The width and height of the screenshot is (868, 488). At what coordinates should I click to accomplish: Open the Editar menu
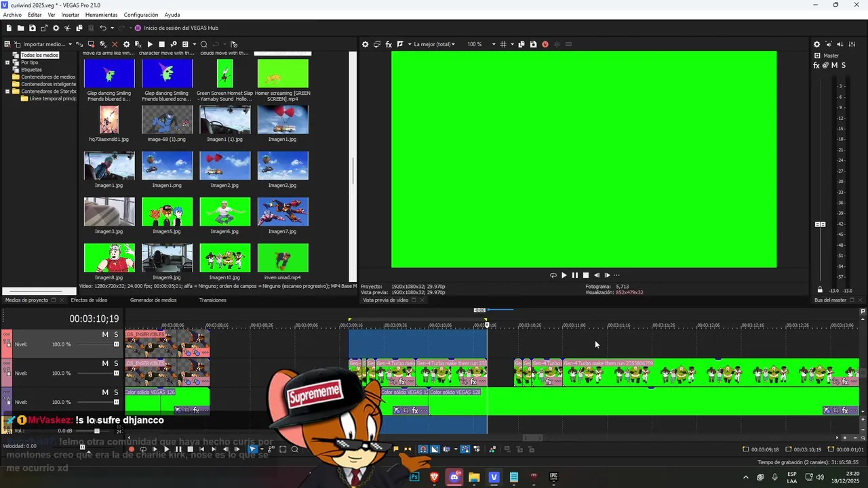(x=35, y=14)
